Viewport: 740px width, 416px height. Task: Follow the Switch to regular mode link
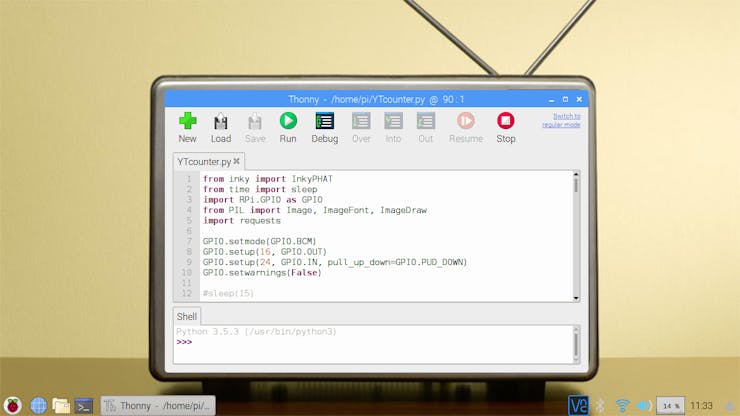[x=561, y=120]
